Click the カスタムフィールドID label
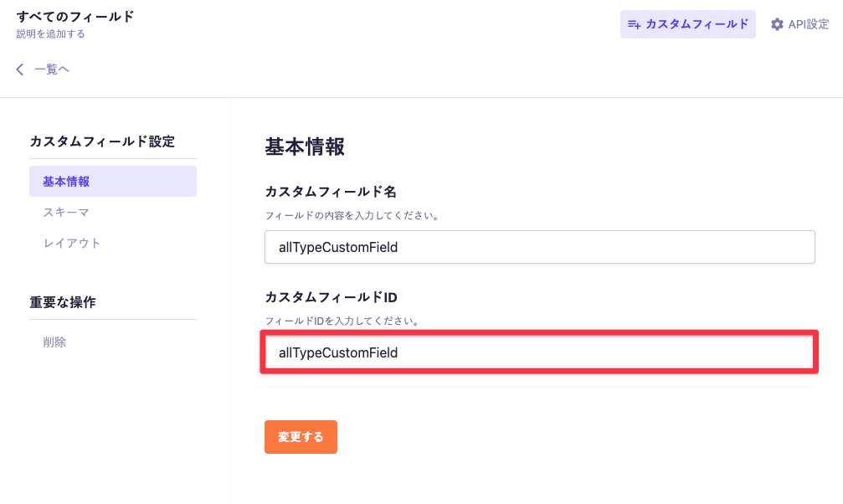The image size is (843, 504). coord(331,297)
